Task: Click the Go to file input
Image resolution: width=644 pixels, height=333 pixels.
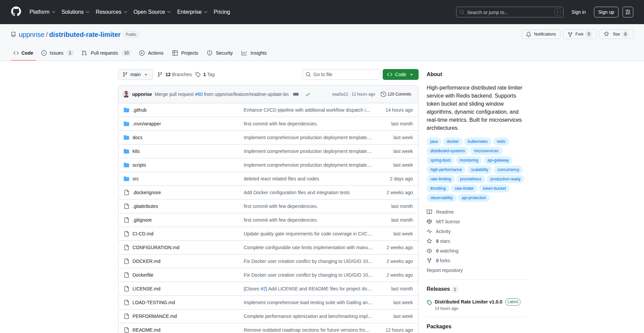Action: coord(341,74)
